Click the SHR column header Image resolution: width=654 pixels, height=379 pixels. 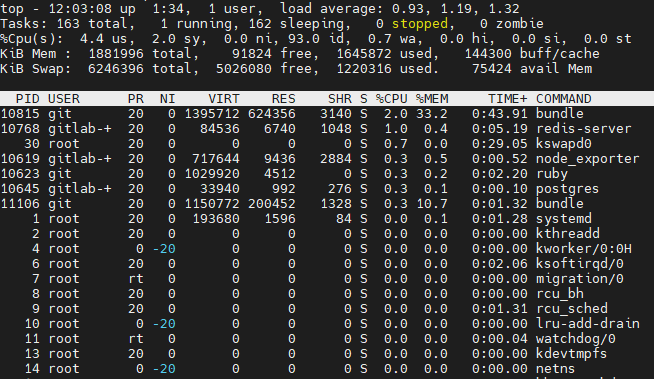pyautogui.click(x=340, y=99)
